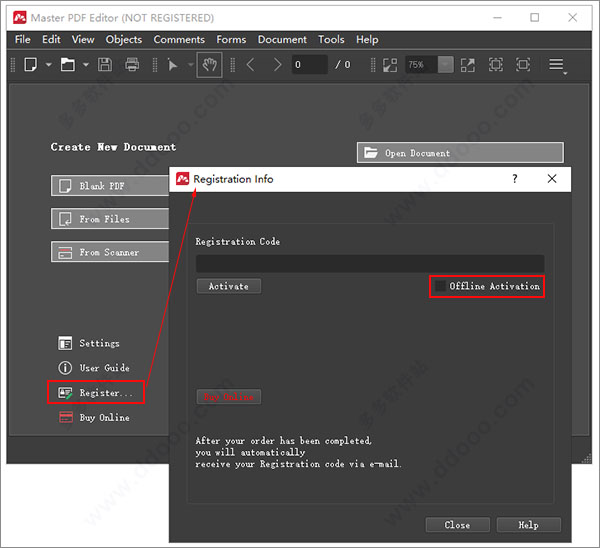This screenshot has height=548, width=600.
Task: Open the Forms menu
Action: [x=231, y=40]
